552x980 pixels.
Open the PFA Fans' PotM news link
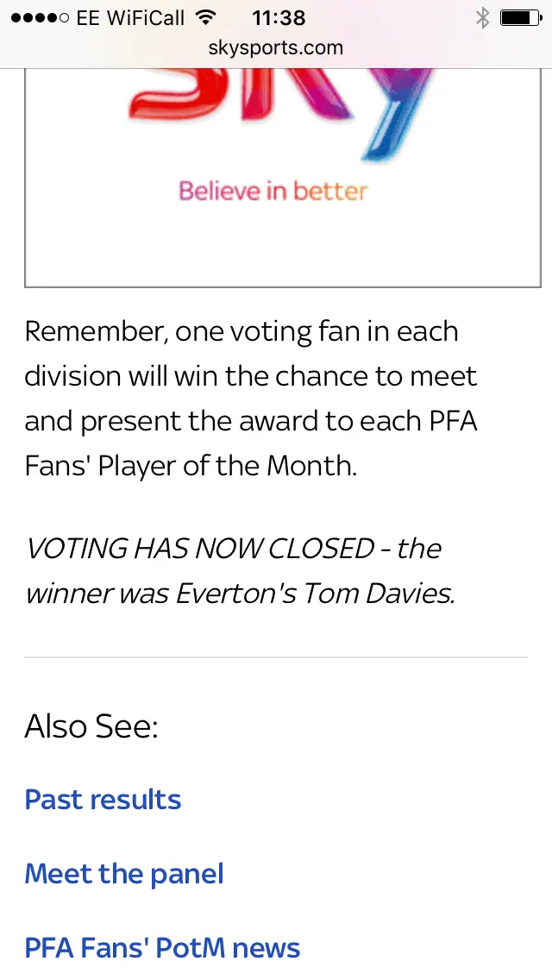coord(162,948)
